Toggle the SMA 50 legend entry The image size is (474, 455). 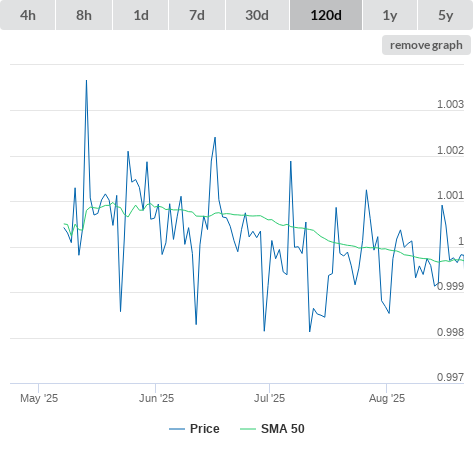pos(283,429)
